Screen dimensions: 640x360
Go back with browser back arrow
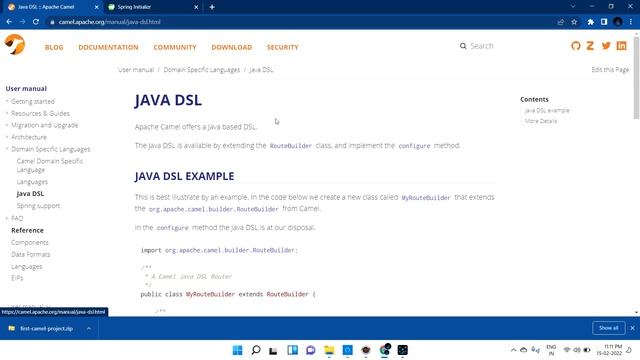(9, 22)
